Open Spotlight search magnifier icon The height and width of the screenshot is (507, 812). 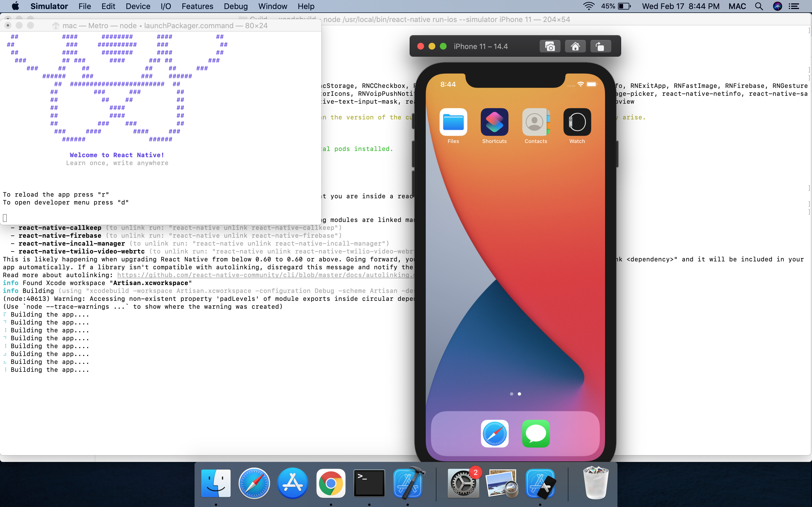point(759,6)
